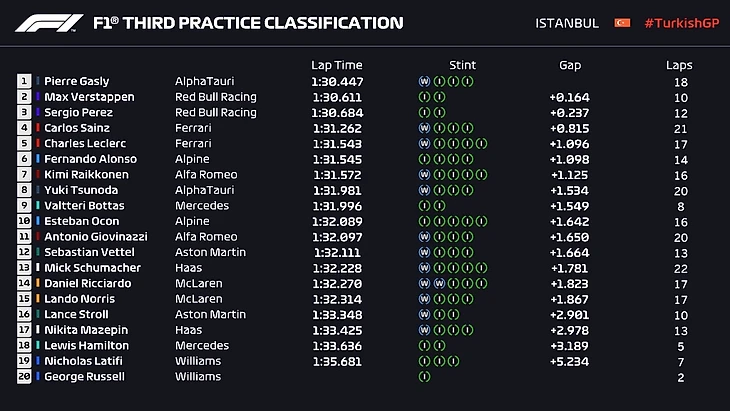The image size is (730, 411).
Task: Click Lewis Hamilton's first intermediate tyre icon
Action: click(425, 345)
